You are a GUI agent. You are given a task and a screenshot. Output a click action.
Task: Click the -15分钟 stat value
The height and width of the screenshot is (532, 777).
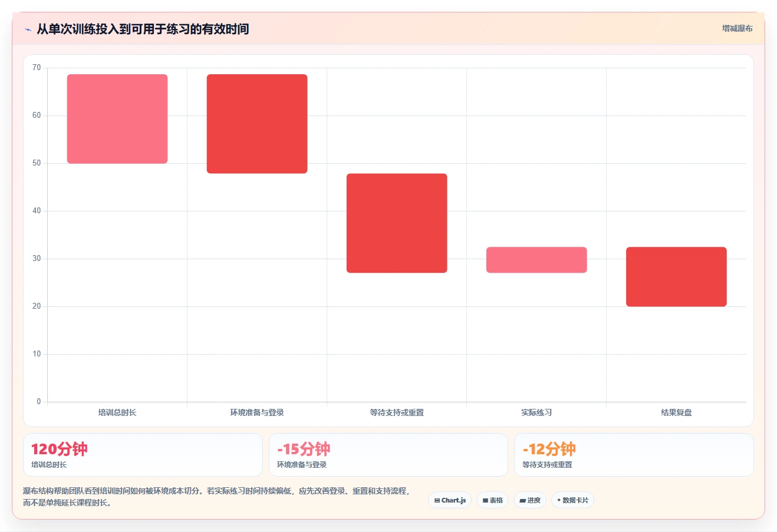(x=304, y=449)
